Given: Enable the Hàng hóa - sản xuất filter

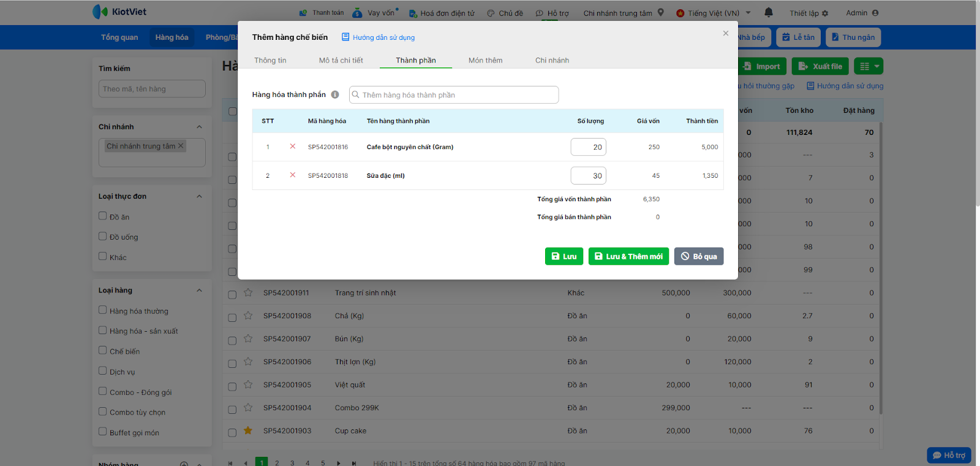Looking at the screenshot, I should (103, 330).
